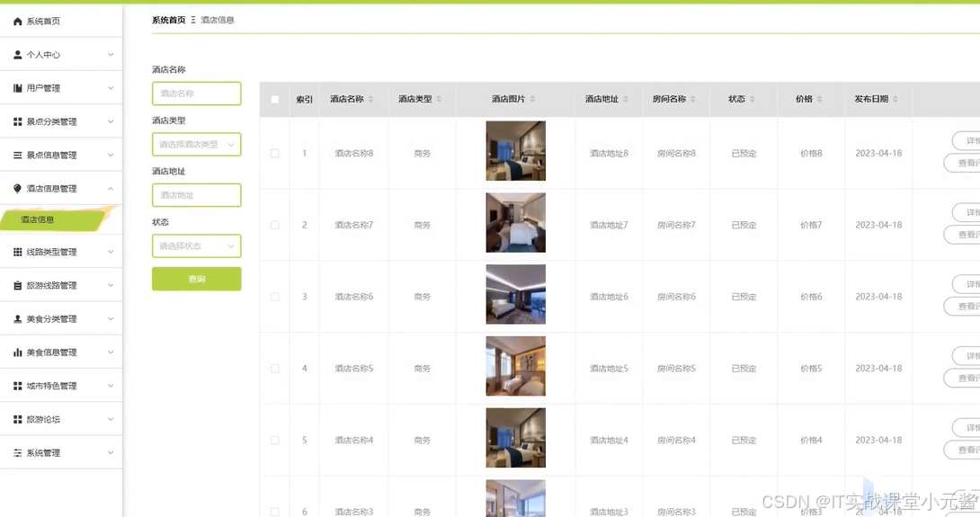Click the bar chart icon for 美食信息管理
The height and width of the screenshot is (517, 980).
tap(17, 352)
